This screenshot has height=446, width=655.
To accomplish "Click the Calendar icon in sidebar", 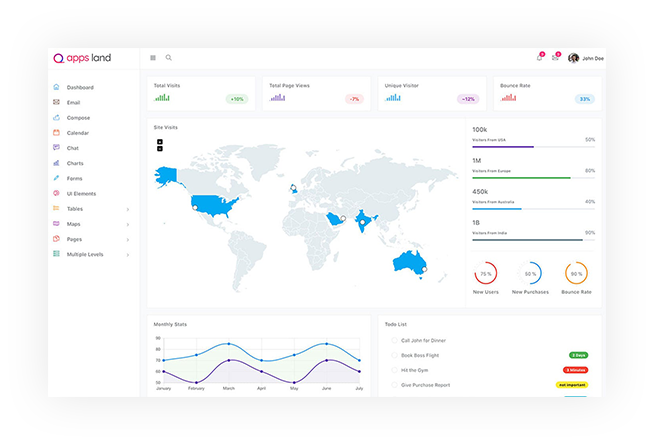I will pos(57,133).
